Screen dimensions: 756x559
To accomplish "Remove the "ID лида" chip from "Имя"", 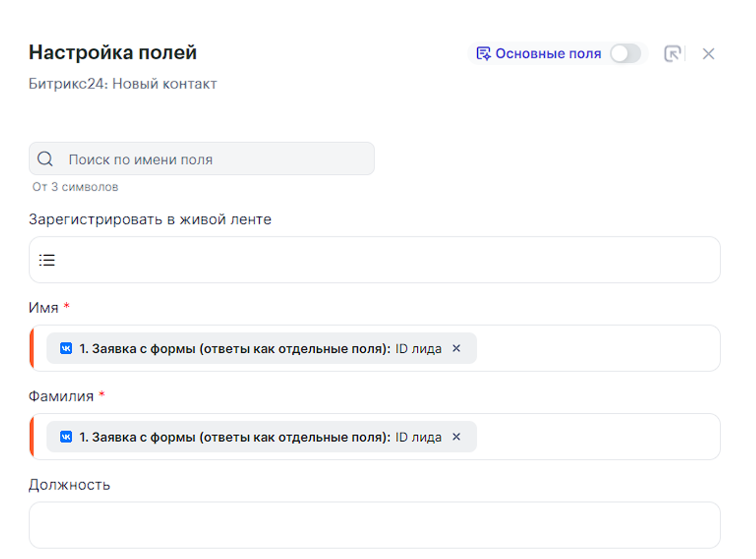I will click(x=456, y=348).
